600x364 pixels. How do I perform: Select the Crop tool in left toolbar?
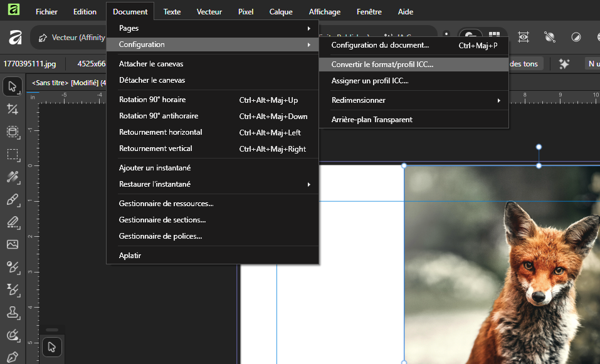point(13,109)
